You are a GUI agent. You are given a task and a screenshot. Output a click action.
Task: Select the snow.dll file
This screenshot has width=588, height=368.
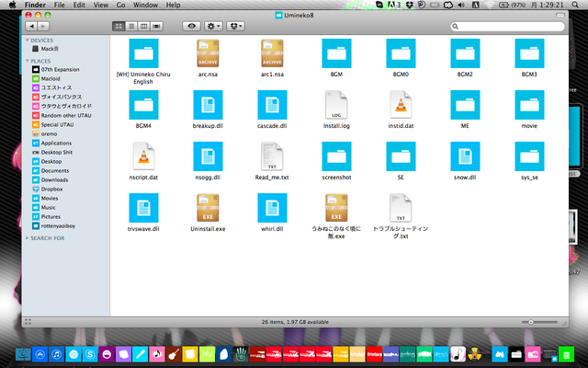465,156
